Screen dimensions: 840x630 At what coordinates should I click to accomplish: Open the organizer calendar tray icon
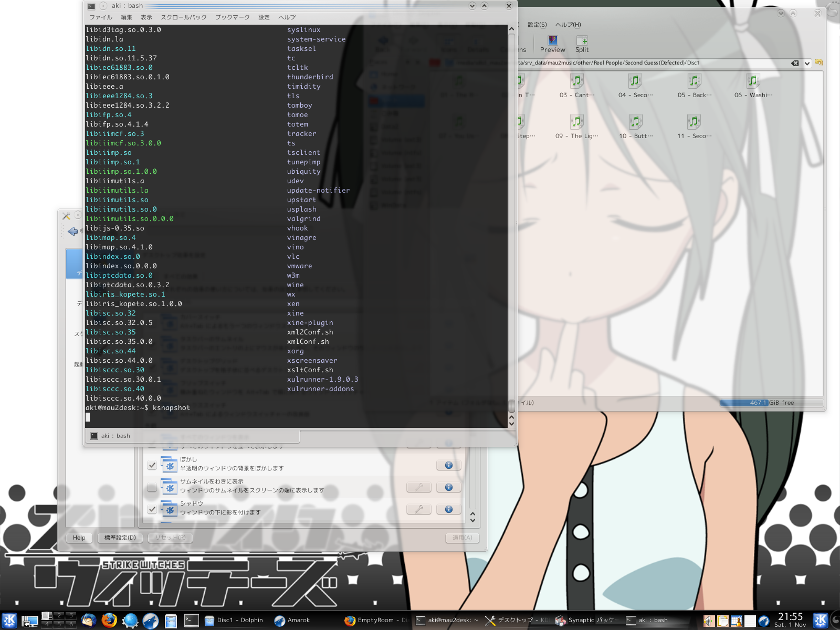point(737,621)
